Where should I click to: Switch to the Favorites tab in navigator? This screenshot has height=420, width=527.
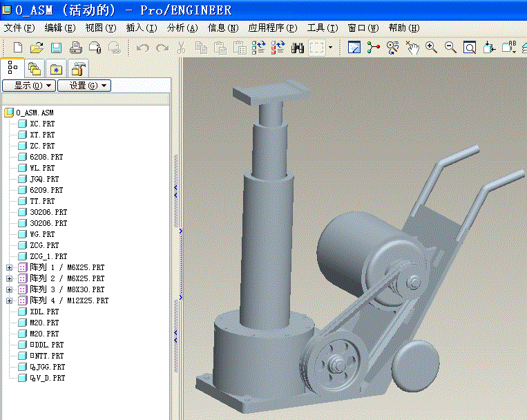[56, 68]
